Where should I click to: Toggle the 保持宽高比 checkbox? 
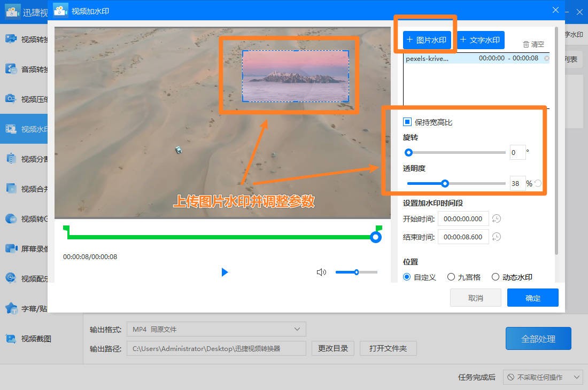(407, 122)
